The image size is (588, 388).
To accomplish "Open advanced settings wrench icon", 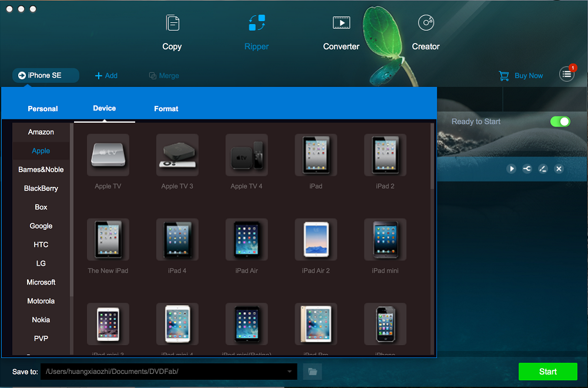I will click(527, 169).
